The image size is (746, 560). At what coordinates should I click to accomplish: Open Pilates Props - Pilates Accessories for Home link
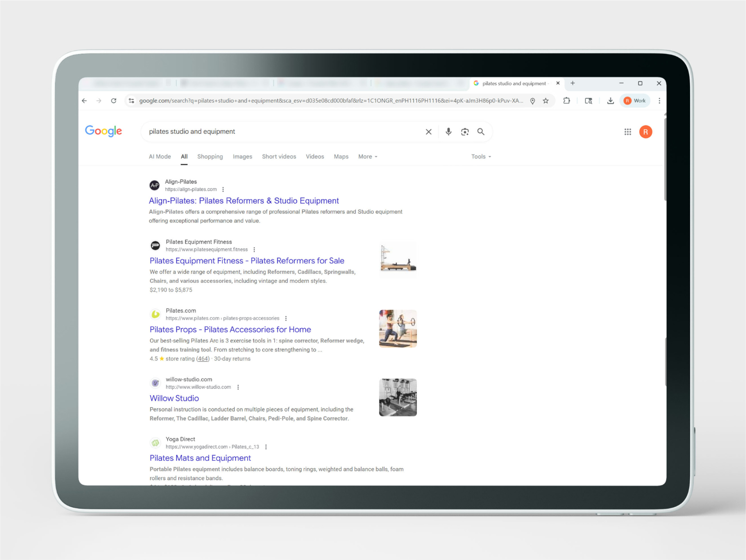[230, 329]
